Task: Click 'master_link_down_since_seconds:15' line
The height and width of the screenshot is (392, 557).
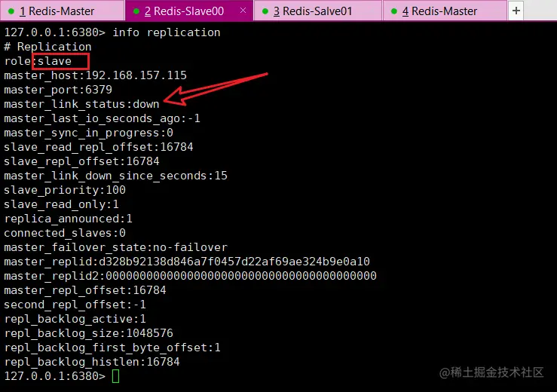Action: (115, 176)
